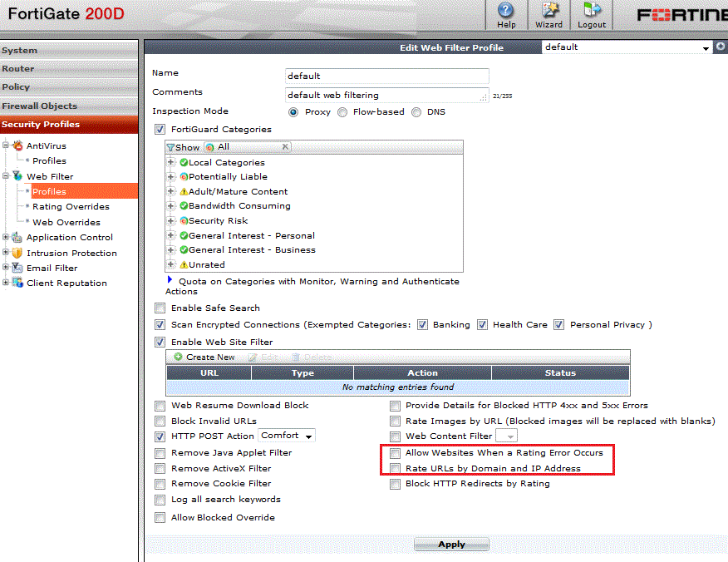This screenshot has height=562, width=728.
Task: Select Flow-based inspection mode
Action: 342,112
